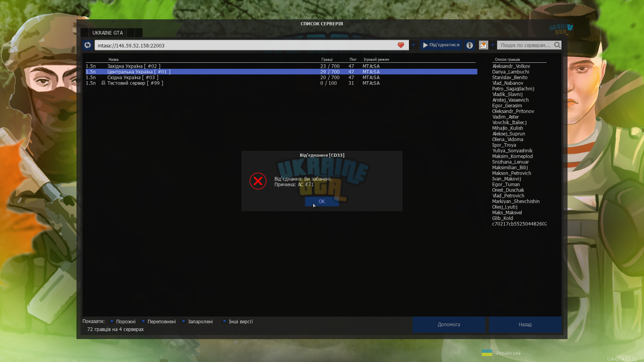
Task: Sort servers by the Пінг column
Action: [353, 60]
